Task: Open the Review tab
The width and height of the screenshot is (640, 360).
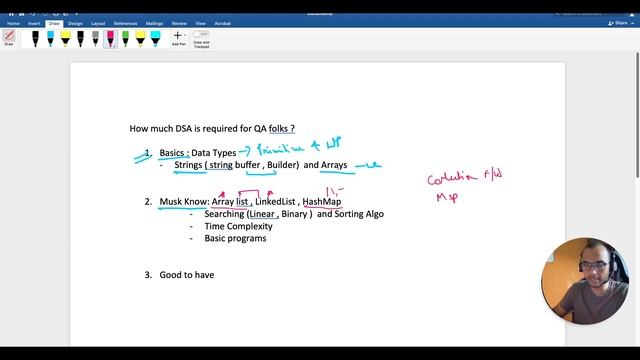Action: click(179, 24)
